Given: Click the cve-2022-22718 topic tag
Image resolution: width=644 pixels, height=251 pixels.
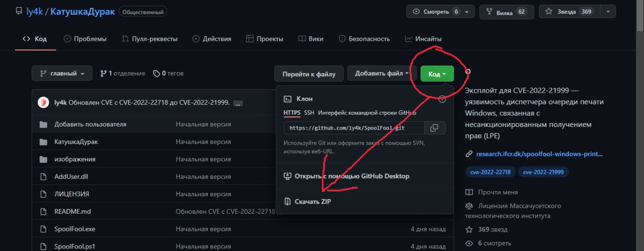Looking at the screenshot, I should pos(490,172).
